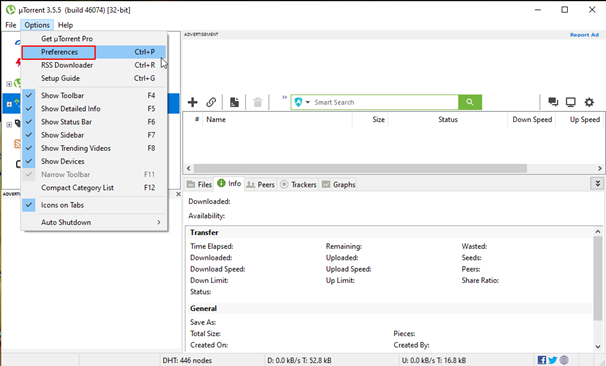Toggle the Icons on Tabs option
This screenshot has height=366, width=606.
tap(94, 205)
